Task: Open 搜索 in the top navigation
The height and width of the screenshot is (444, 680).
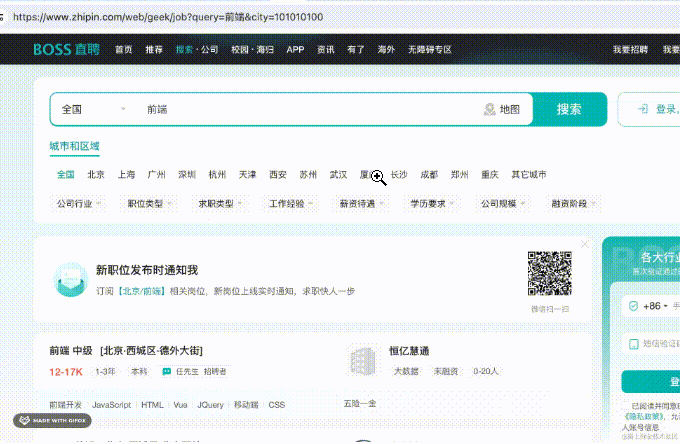Action: coord(184,49)
